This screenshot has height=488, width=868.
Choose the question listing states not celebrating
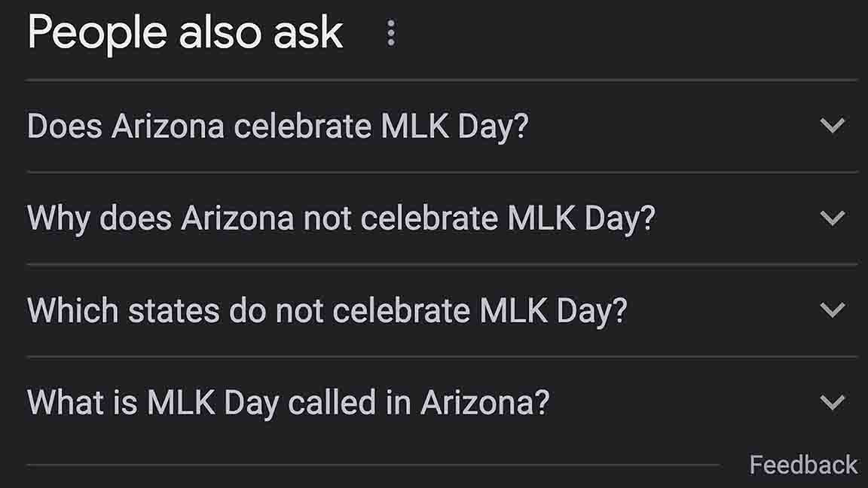click(327, 310)
